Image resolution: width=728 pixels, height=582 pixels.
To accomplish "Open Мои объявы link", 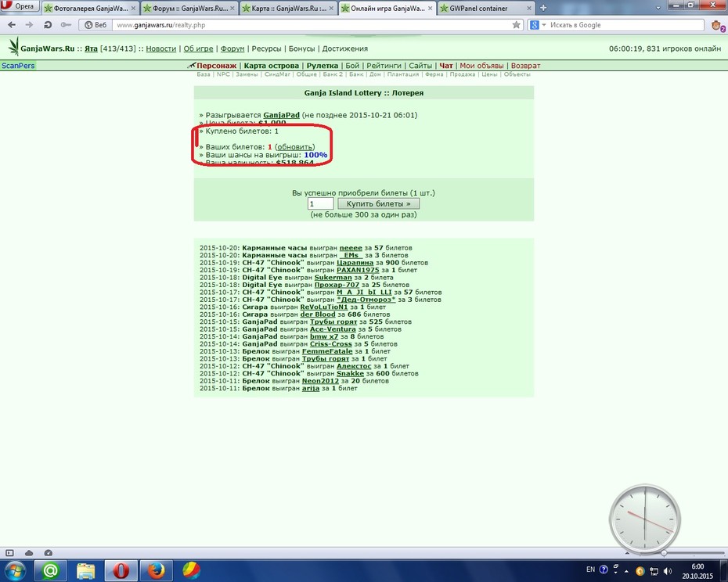I will pos(481,66).
